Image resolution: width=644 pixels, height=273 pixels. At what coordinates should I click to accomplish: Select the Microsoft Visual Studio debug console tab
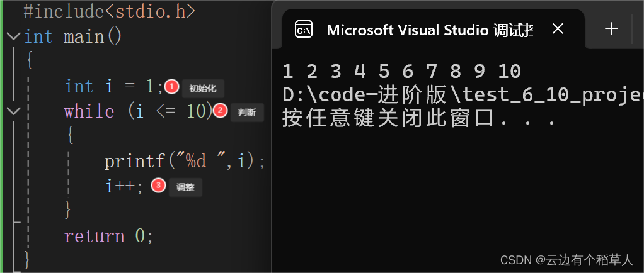click(x=433, y=29)
